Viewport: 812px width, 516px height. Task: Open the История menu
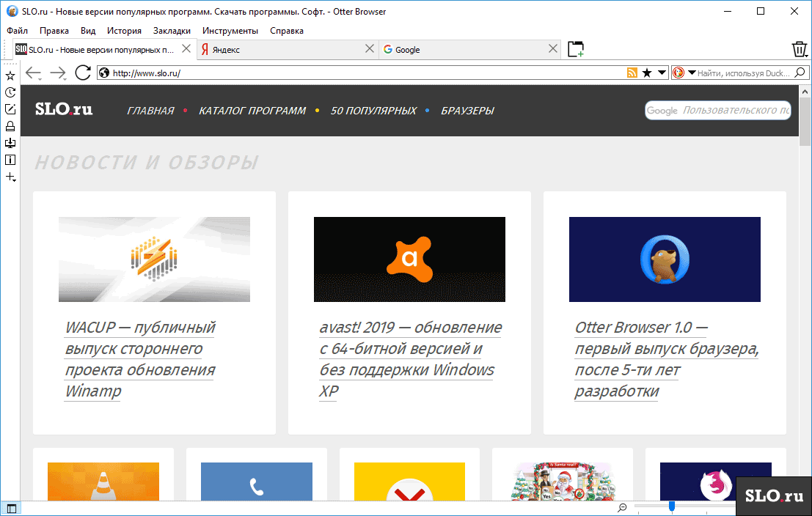coord(124,31)
